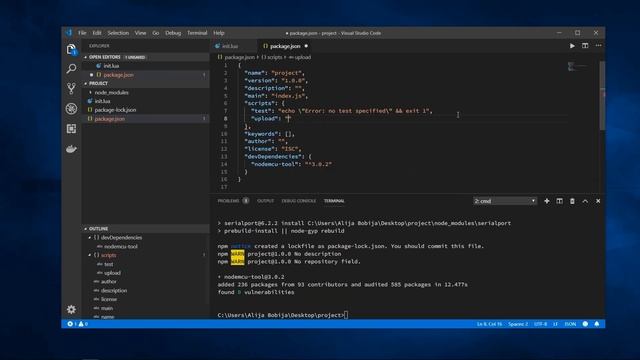Place cursor at the terminal prompt
Screen dimensions: 640x360
346,315
